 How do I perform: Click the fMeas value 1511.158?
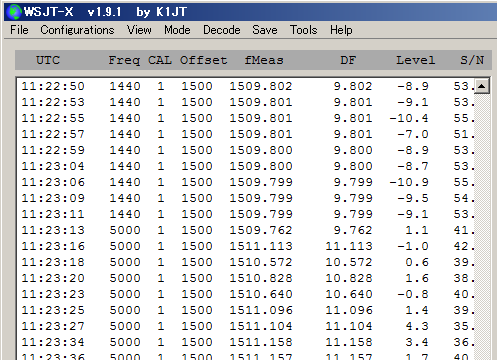(x=261, y=342)
